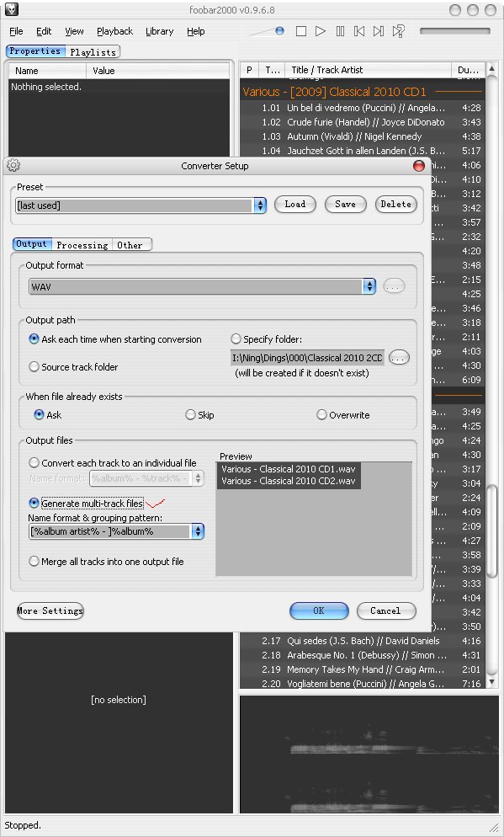Start playback with the Play icon
Image resolution: width=504 pixels, height=837 pixels.
(x=320, y=31)
